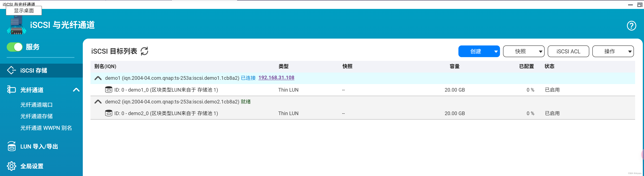Select the 光纤通道 sidebar icon

coord(11,90)
